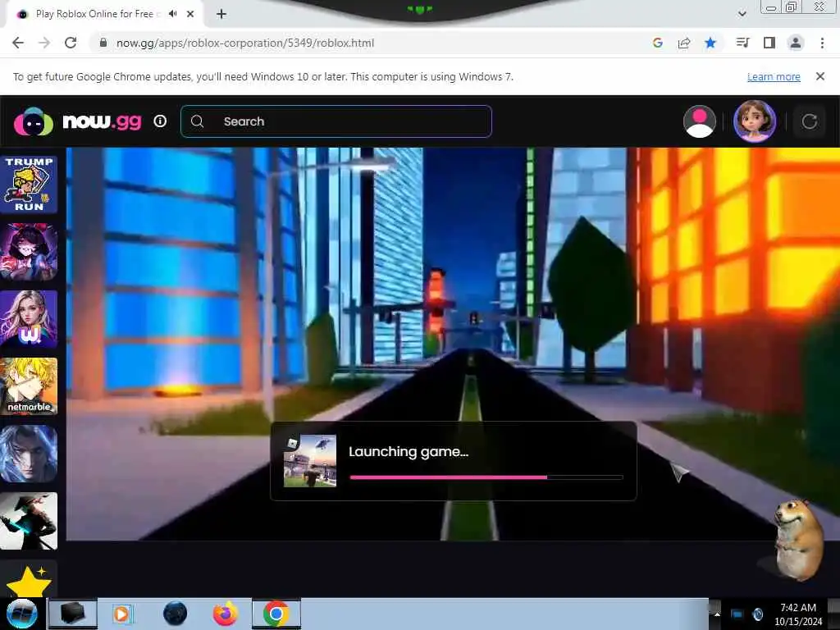
Task: Open the shadow ninja game thumbnail
Action: 29,521
